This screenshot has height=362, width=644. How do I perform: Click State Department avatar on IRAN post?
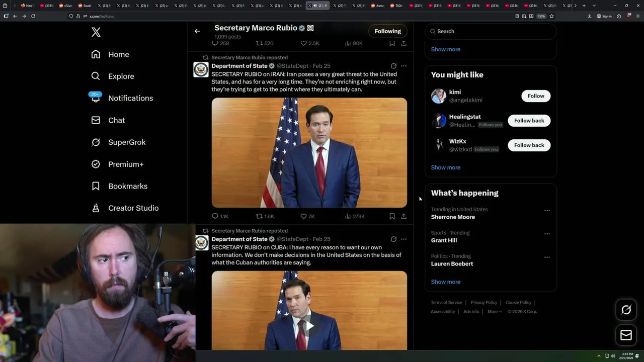(x=201, y=70)
